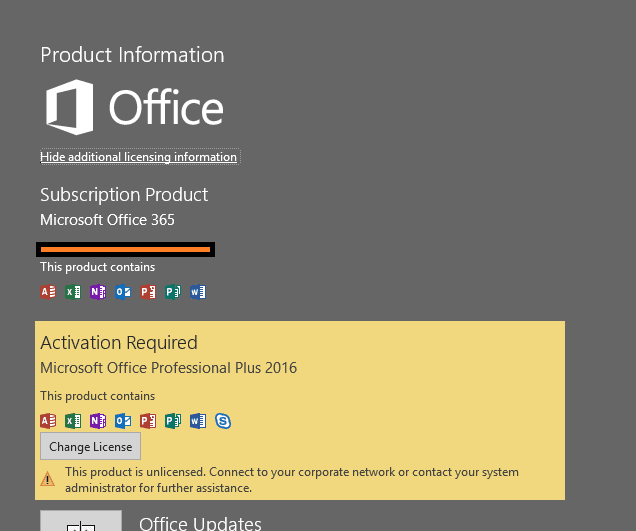Click Skype icon in Professional Plus 2016
This screenshot has height=531, width=636.
point(223,421)
